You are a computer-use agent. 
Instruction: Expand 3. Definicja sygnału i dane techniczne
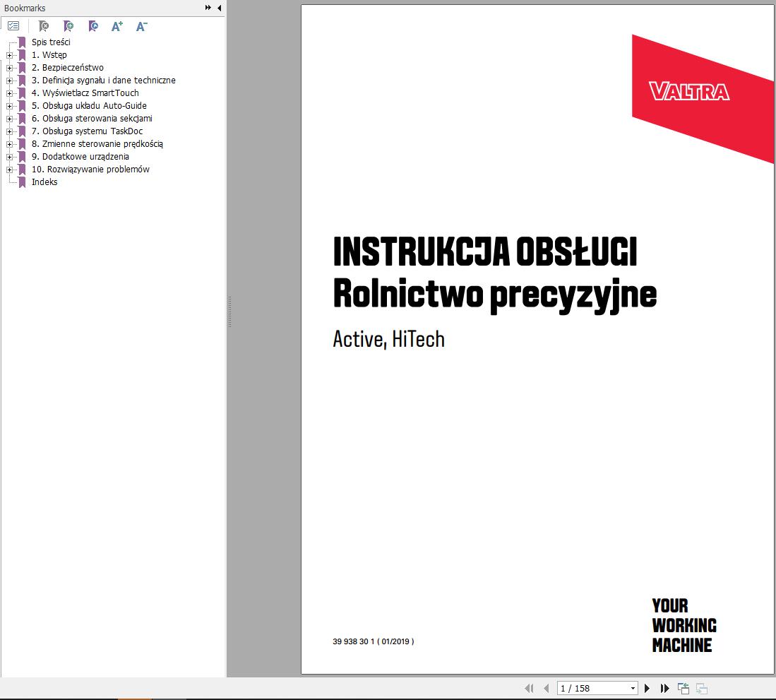pos(9,81)
